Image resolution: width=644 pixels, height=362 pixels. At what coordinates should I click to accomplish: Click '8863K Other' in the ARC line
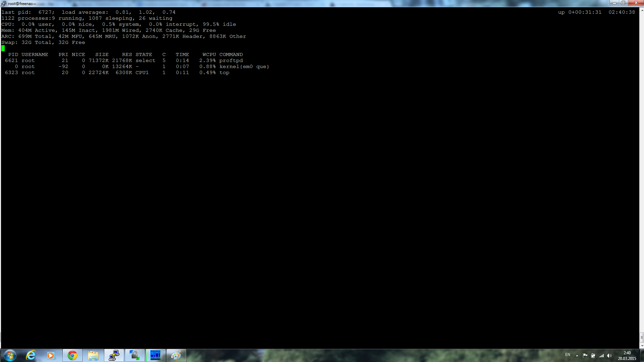click(227, 37)
